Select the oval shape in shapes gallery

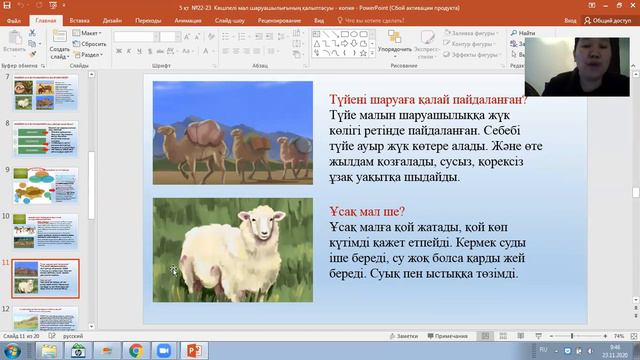point(354,34)
